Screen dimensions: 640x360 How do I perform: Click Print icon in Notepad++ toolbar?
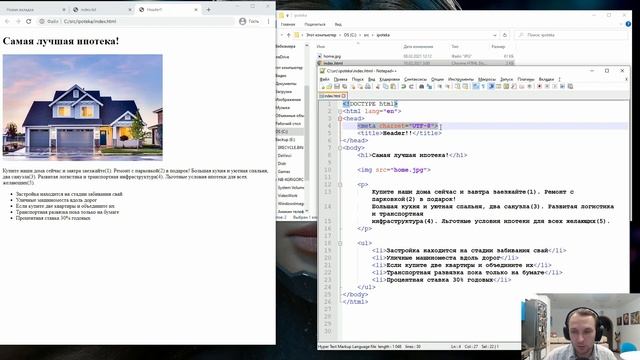368,87
